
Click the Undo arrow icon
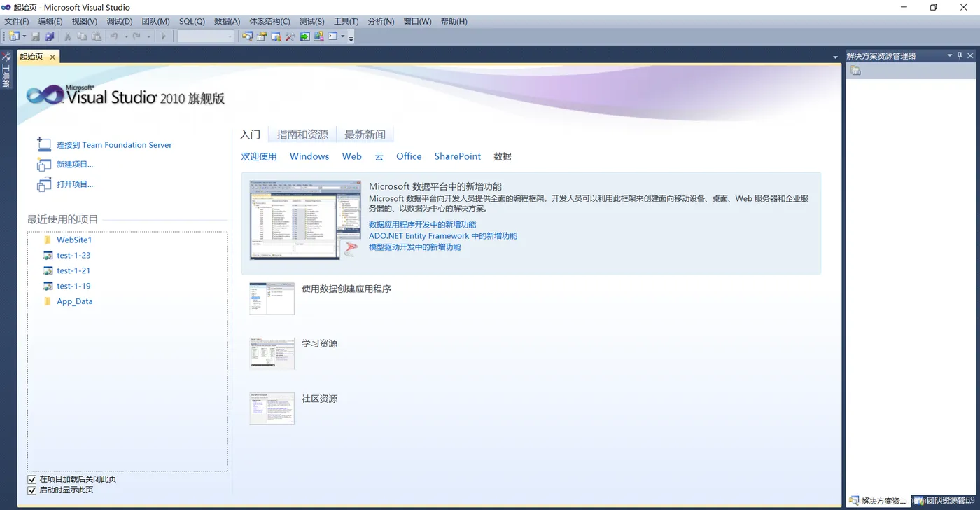click(x=114, y=36)
